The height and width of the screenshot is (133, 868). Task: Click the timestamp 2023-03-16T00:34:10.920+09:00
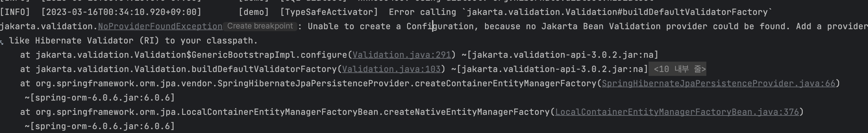click(x=121, y=12)
